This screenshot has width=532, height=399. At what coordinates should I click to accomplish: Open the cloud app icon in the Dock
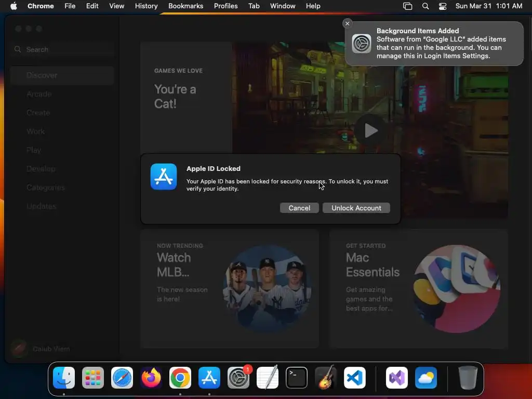pos(426,378)
